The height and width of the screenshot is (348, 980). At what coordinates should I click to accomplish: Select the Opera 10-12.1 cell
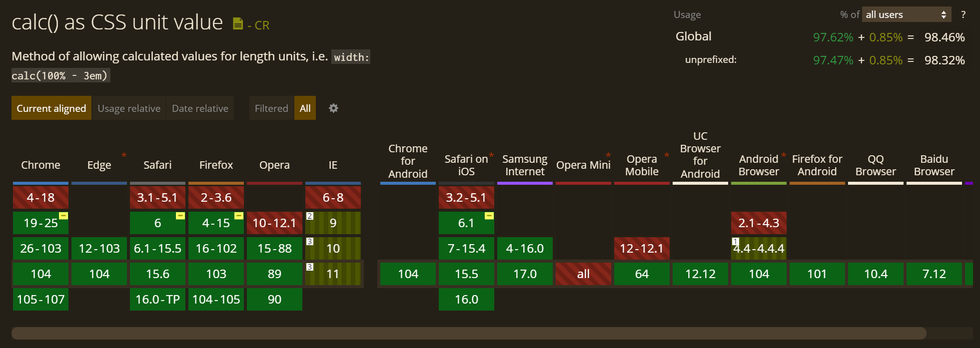coord(274,223)
